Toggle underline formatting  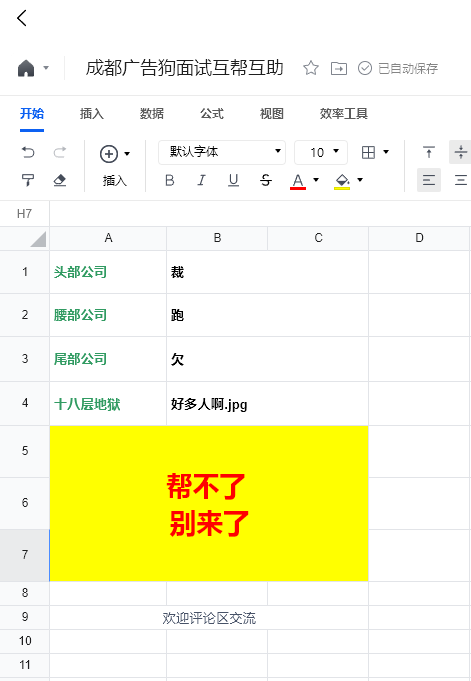click(x=233, y=180)
